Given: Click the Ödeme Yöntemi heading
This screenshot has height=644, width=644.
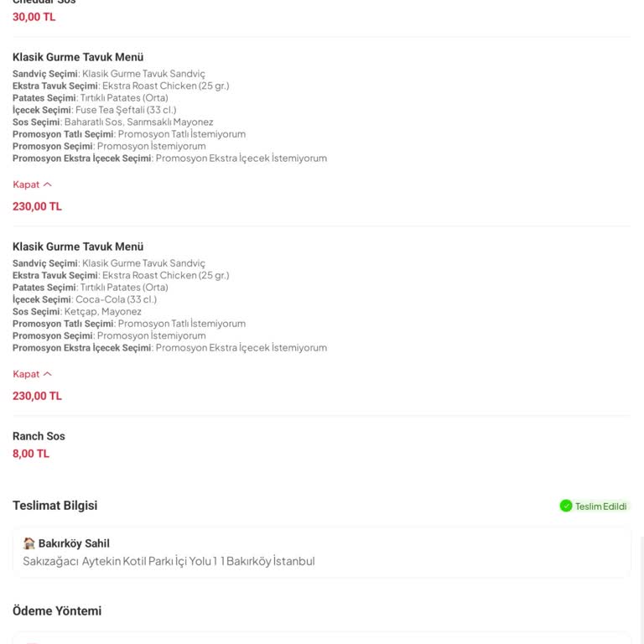Looking at the screenshot, I should 57,611.
